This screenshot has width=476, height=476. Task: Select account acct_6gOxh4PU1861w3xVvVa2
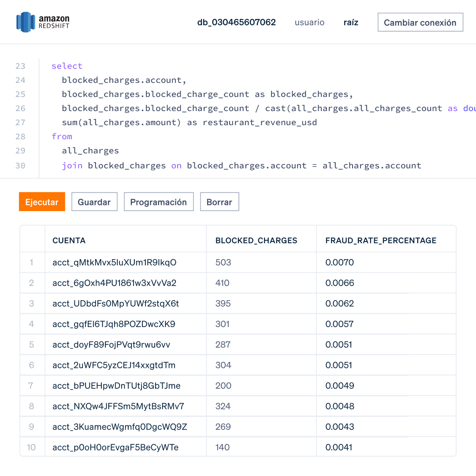[115, 283]
